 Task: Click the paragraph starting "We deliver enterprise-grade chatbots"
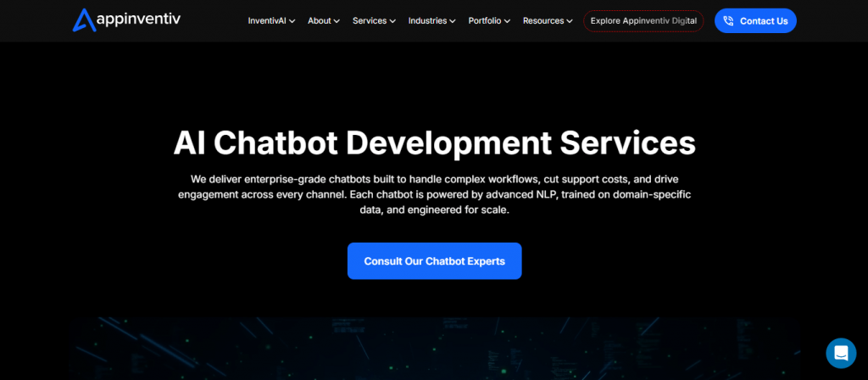(x=435, y=195)
